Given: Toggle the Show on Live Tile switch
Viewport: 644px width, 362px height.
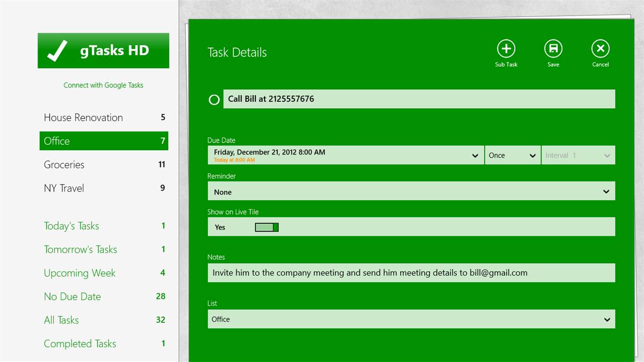Looking at the screenshot, I should [267, 227].
